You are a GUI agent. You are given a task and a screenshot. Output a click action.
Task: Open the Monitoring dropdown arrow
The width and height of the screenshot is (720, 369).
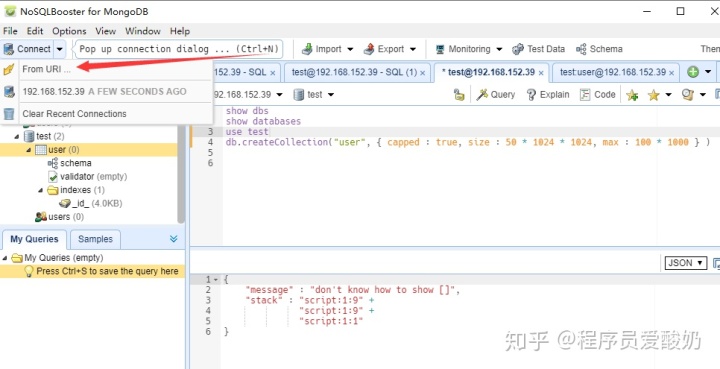click(x=499, y=49)
